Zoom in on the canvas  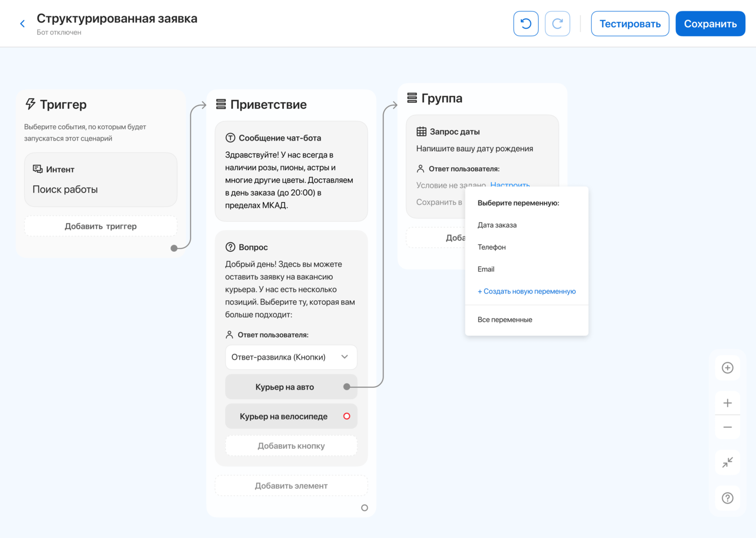point(727,403)
